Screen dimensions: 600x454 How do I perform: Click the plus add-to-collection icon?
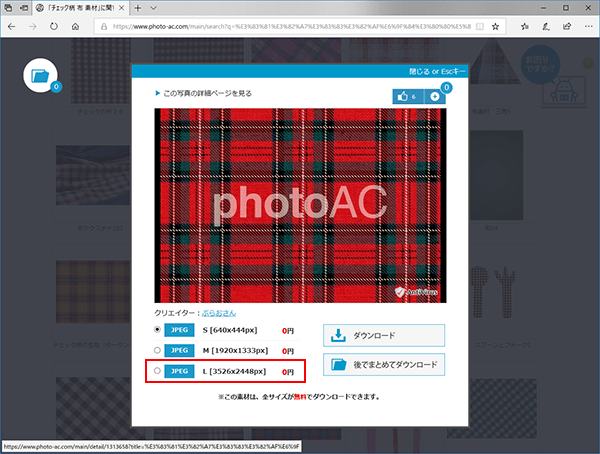435,96
